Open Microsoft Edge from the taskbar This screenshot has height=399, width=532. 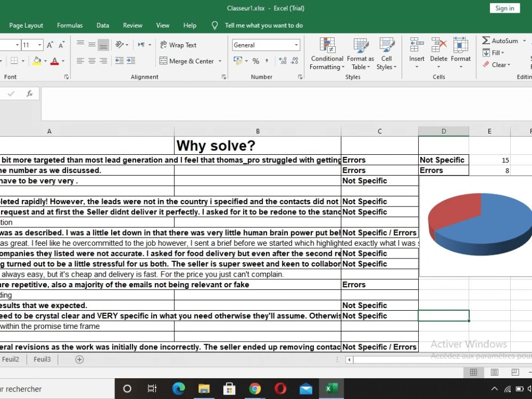pyautogui.click(x=178, y=389)
